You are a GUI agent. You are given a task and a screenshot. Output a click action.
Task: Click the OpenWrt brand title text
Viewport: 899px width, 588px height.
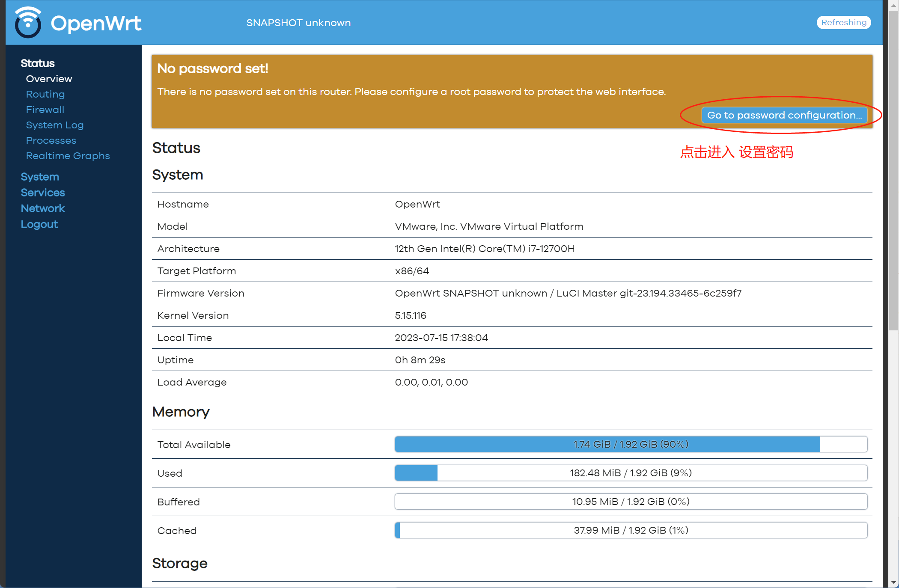coord(96,23)
